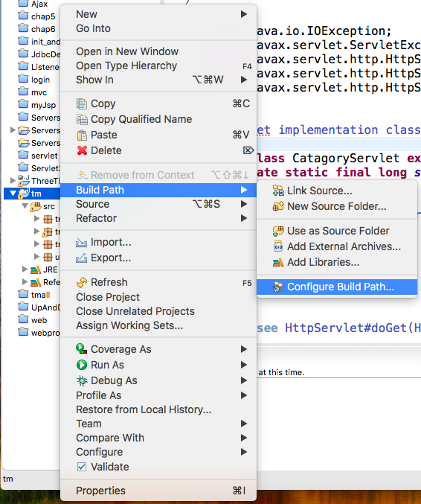Click the Copy icon in context menu
The width and height of the screenshot is (421, 504).
(82, 103)
